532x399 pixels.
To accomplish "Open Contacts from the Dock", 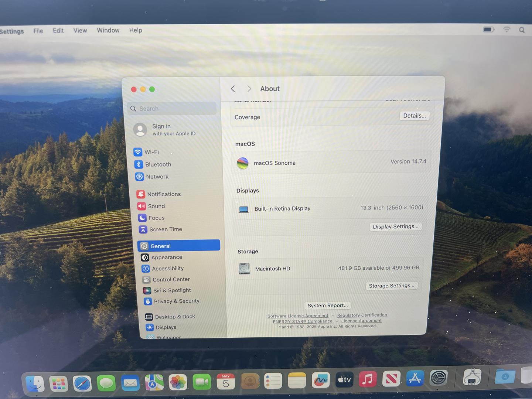I will click(x=250, y=381).
